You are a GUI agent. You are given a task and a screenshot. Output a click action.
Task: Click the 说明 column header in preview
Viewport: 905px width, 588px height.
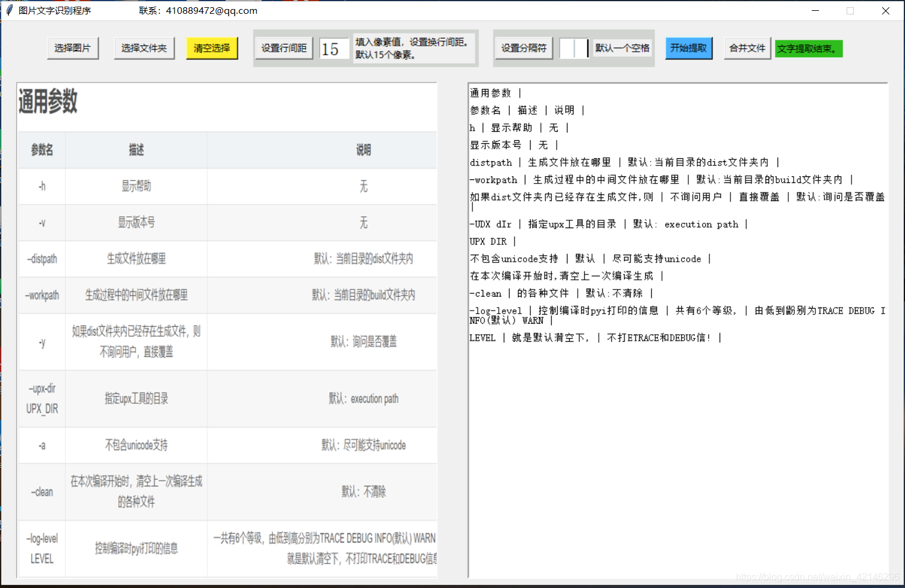(x=363, y=150)
